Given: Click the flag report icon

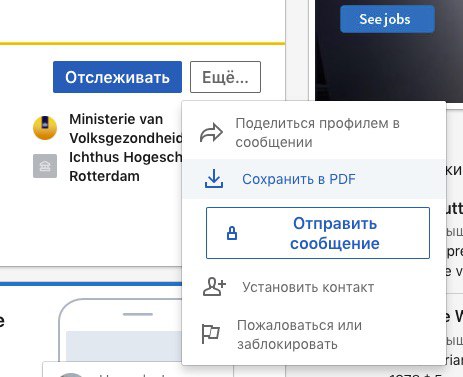Looking at the screenshot, I should [211, 334].
